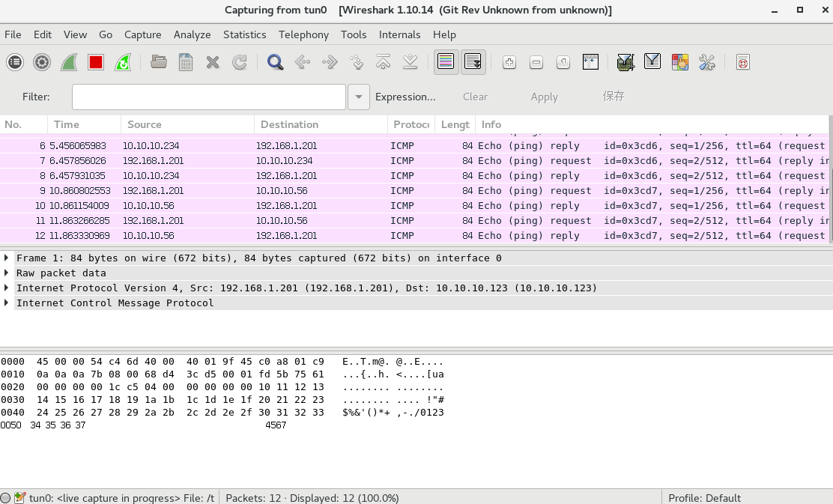Open the Telephony menu
833x504 pixels.
tap(303, 34)
